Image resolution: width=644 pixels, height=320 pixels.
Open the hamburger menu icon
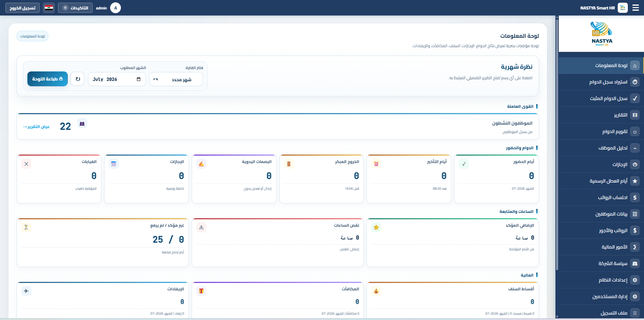(x=636, y=8)
